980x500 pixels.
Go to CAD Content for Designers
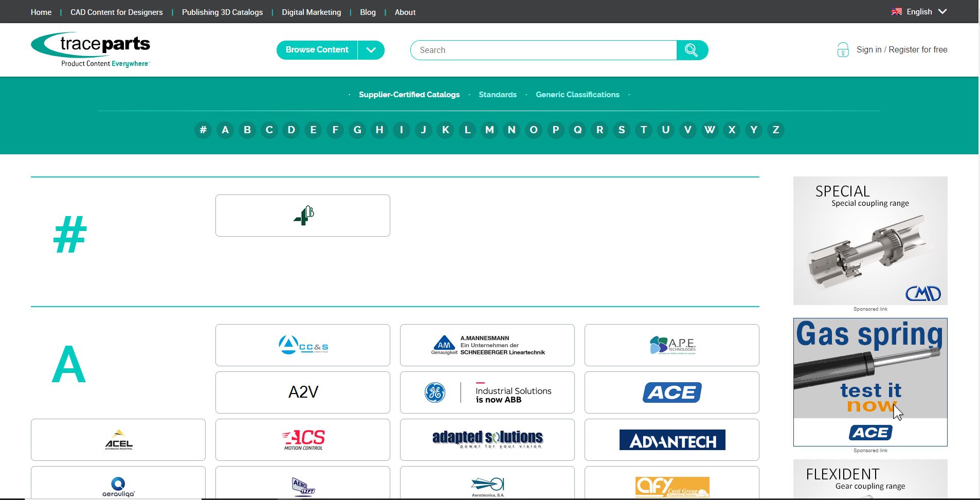pos(117,12)
